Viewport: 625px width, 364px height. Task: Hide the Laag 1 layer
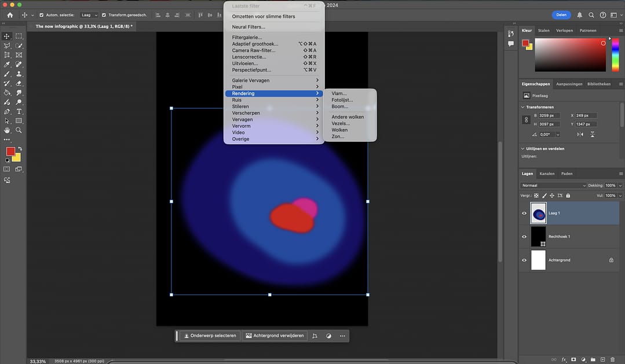tap(524, 213)
